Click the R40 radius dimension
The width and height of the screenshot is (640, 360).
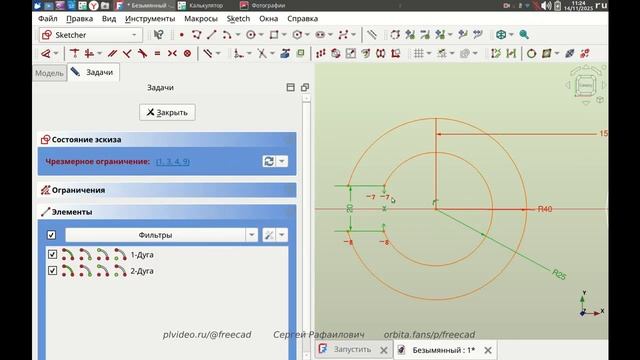point(545,209)
